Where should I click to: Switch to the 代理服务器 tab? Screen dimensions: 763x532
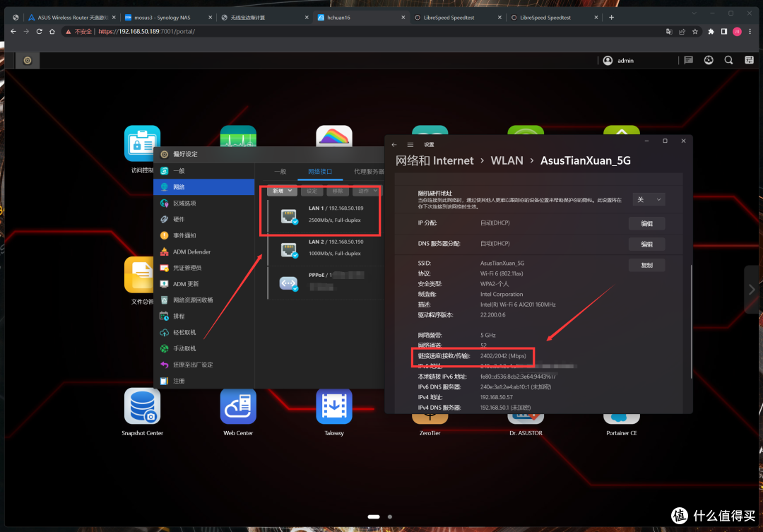(369, 172)
